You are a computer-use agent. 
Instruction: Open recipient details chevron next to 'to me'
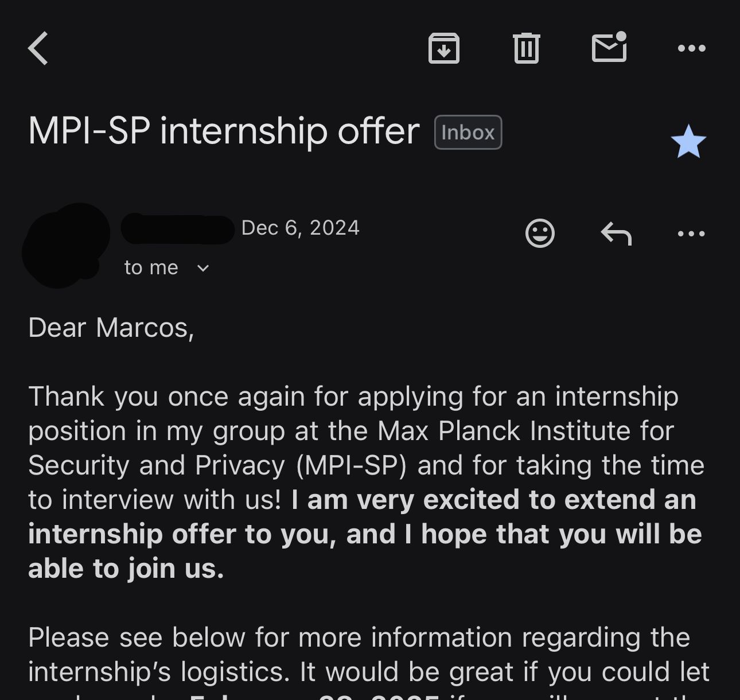(202, 267)
